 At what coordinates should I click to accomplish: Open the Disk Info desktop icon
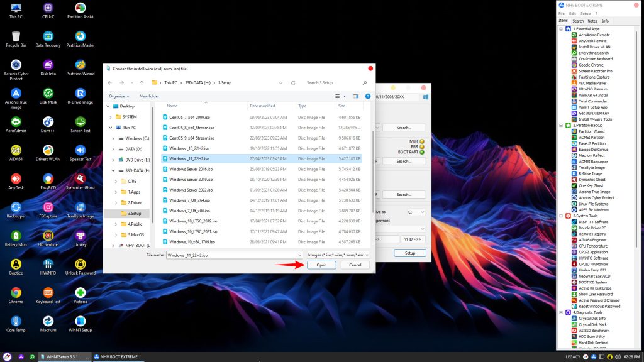tap(48, 68)
